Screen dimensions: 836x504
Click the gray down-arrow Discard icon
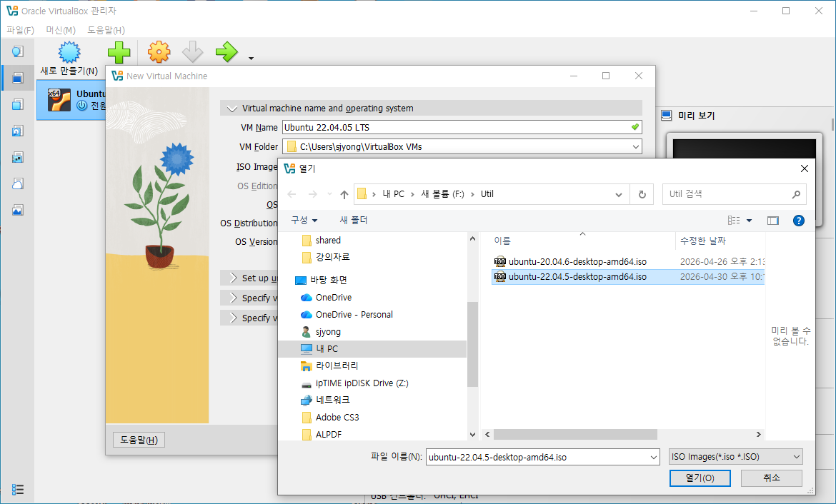[x=192, y=52]
